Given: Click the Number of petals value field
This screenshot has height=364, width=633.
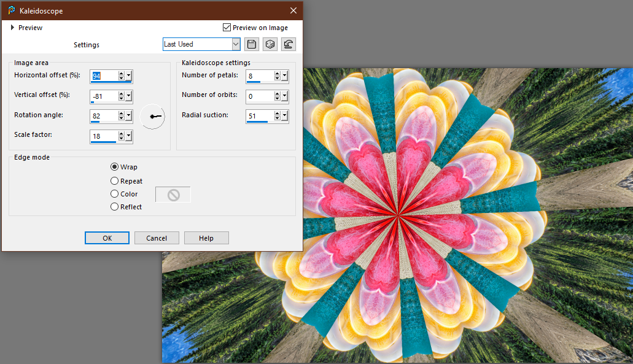Looking at the screenshot, I should click(x=260, y=76).
